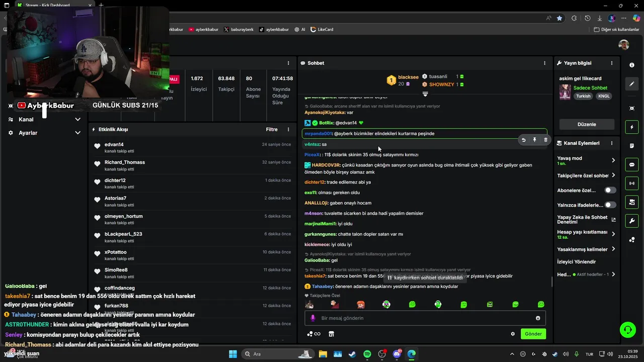Open Filtre in Etkinlik Akışı
This screenshot has height=362, width=644.
click(272, 129)
